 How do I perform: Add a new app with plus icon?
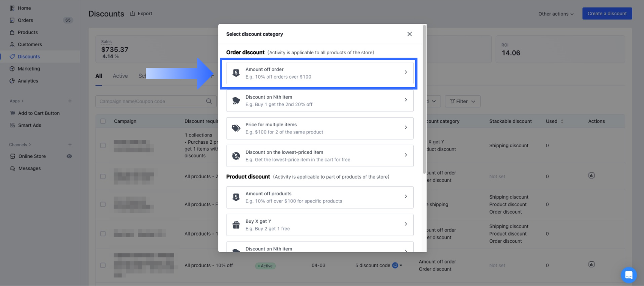click(70, 101)
